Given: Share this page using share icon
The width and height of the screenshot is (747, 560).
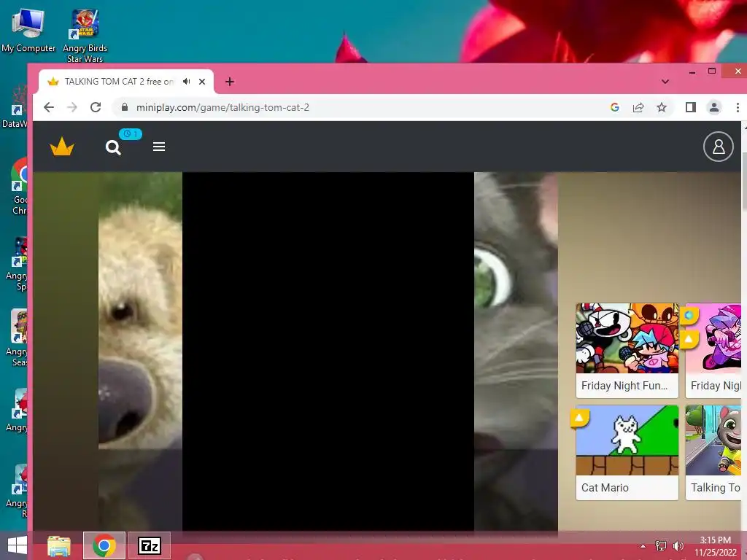Looking at the screenshot, I should click(x=638, y=107).
